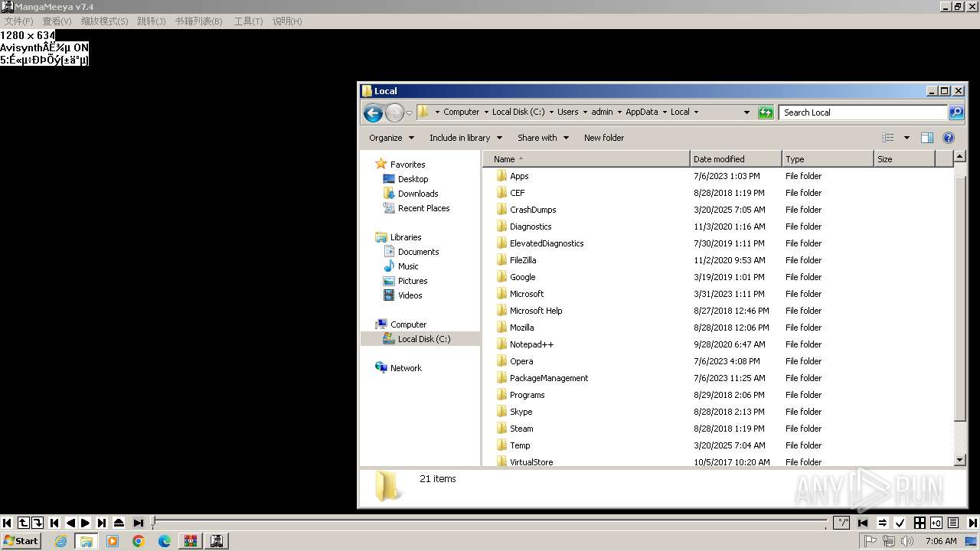Open the 文件(F) menu
Screen dimensions: 980x551
[18, 21]
